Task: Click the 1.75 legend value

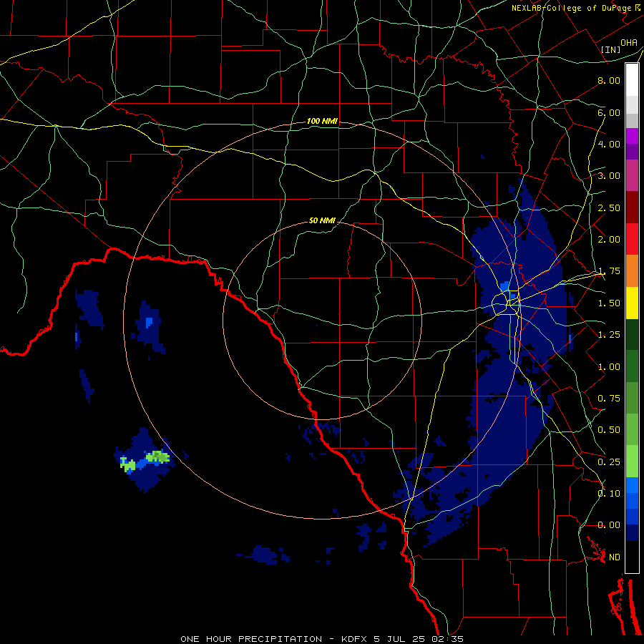Action: coord(609,271)
